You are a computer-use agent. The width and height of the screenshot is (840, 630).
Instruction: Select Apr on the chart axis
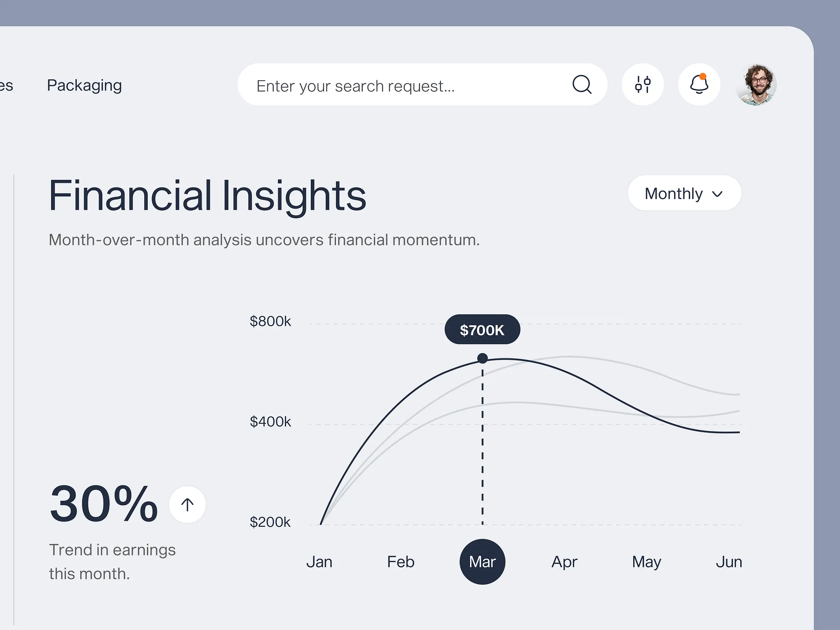564,562
